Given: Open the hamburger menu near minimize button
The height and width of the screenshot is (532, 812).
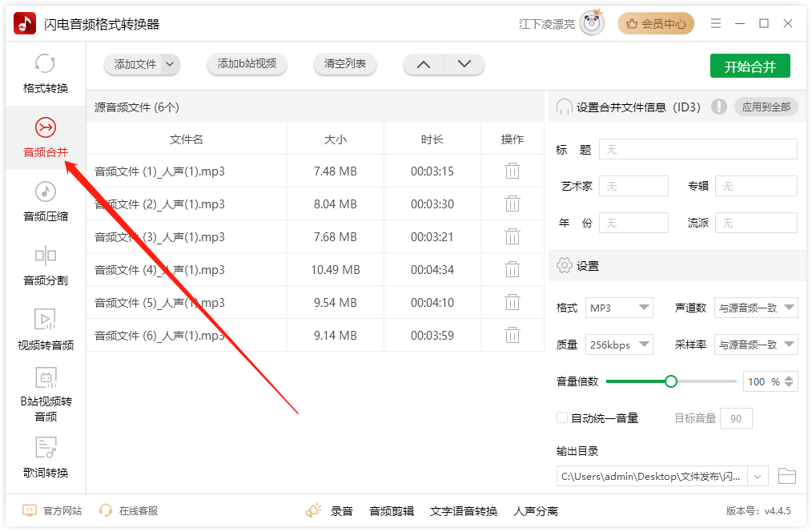Looking at the screenshot, I should click(x=716, y=23).
